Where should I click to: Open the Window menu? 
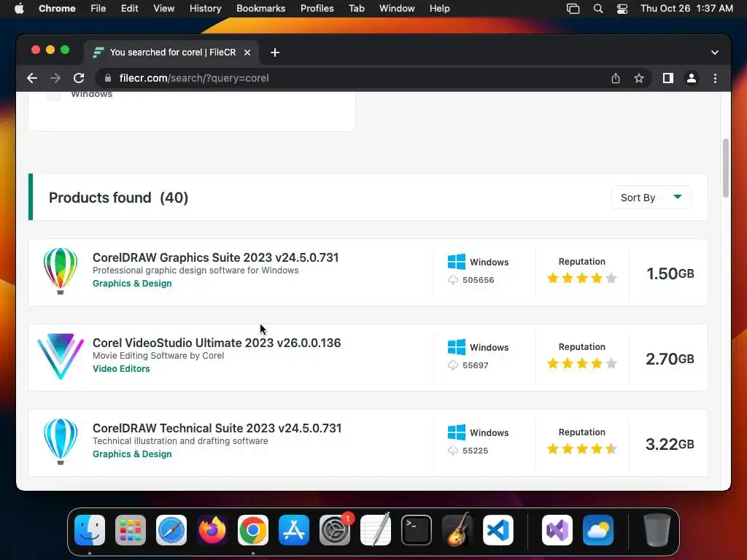coord(397,9)
